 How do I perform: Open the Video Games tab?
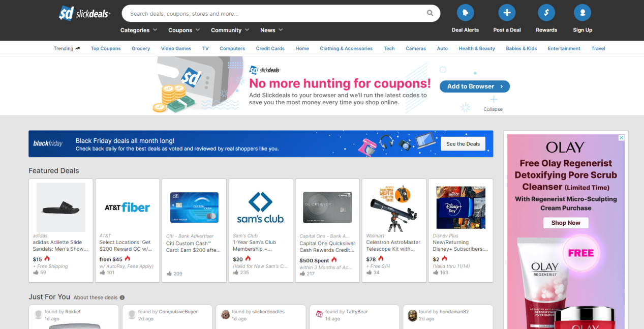tap(176, 48)
